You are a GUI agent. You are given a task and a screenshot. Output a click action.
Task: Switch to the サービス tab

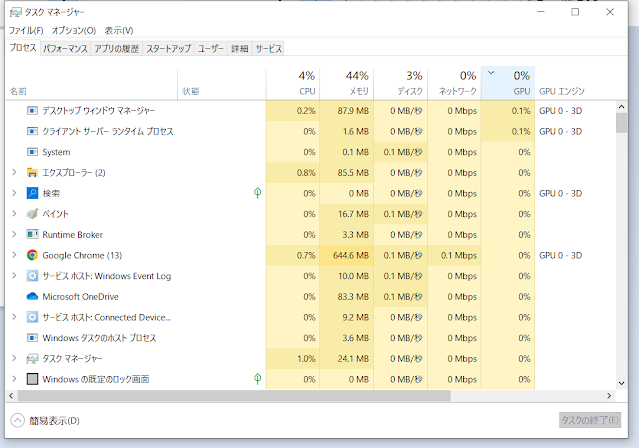(x=268, y=49)
